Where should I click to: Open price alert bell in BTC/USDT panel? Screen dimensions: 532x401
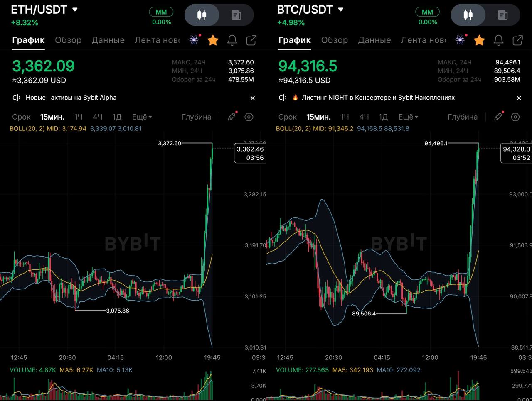(498, 40)
